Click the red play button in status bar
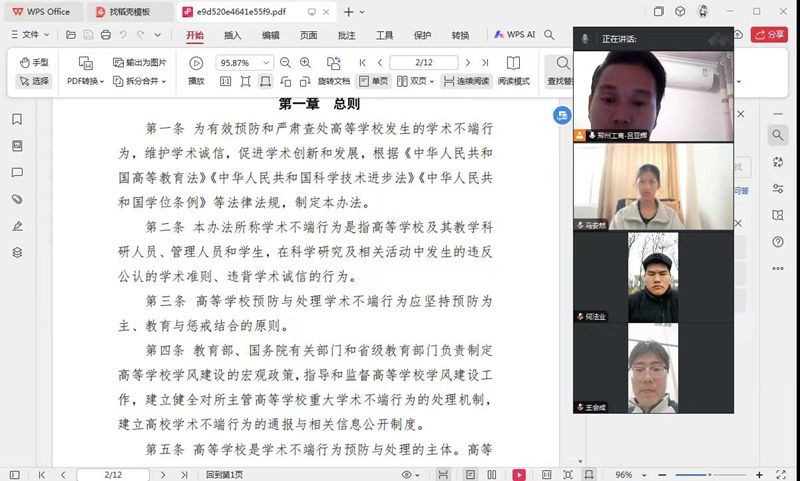The width and height of the screenshot is (800, 481). 519,475
